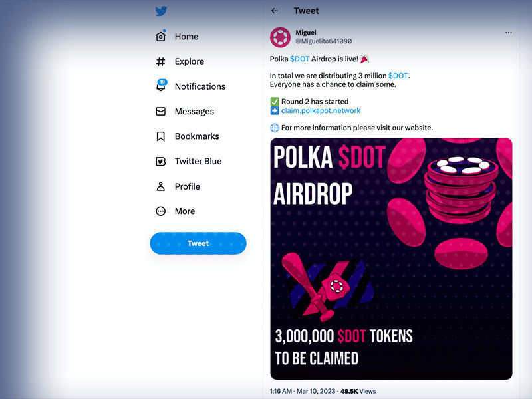
Task: Go back using the arrow icon
Action: [275, 11]
